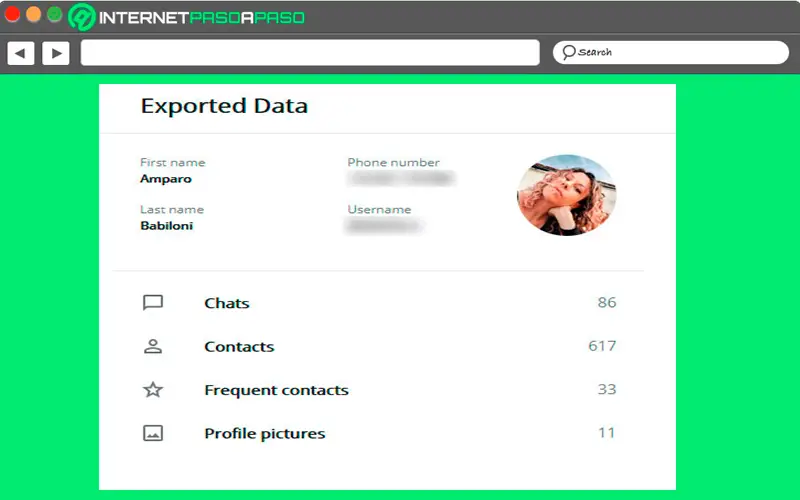Click the Frequent contacts star icon
The height and width of the screenshot is (500, 800).
(x=153, y=390)
